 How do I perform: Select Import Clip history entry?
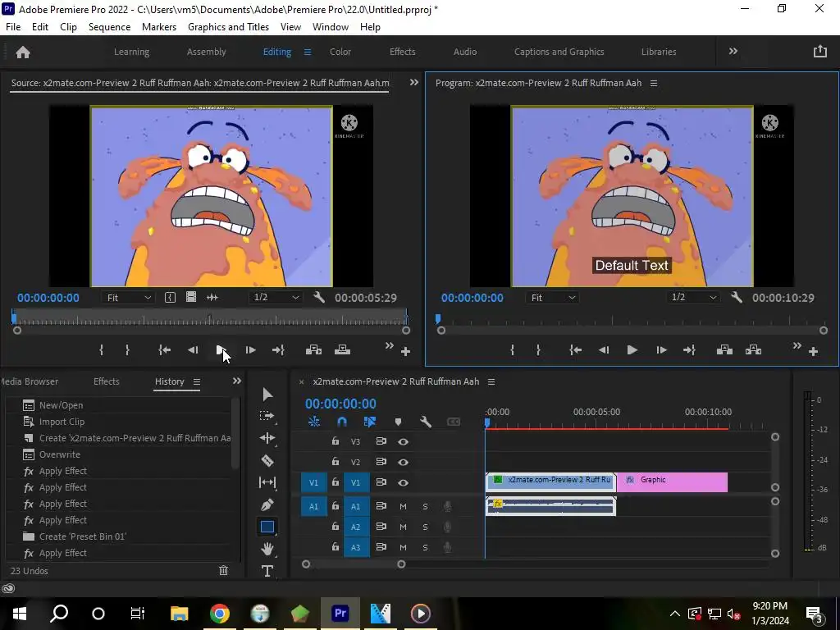[x=120, y=422]
